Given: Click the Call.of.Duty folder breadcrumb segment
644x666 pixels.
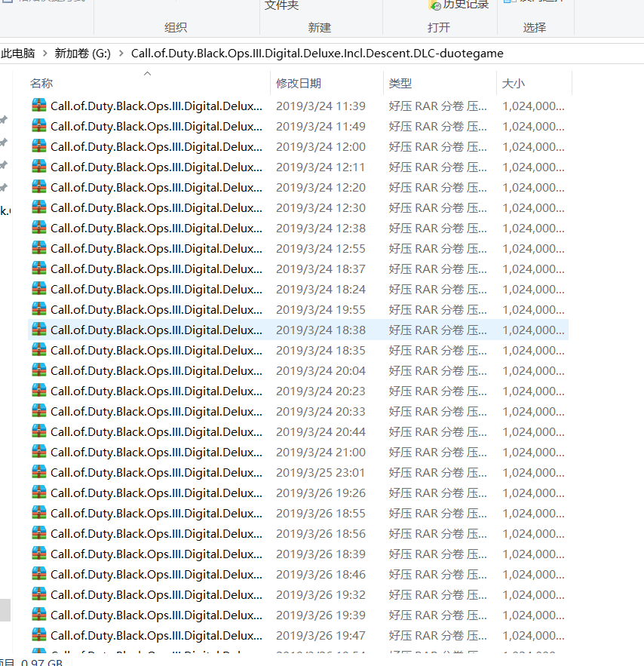Looking at the screenshot, I should click(317, 54).
